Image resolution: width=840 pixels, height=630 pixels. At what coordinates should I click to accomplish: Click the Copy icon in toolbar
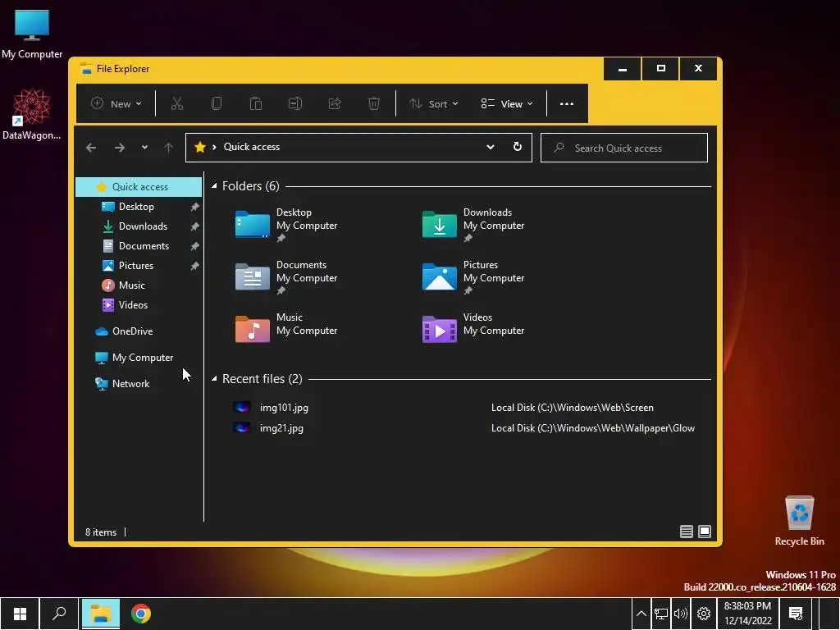coord(217,103)
